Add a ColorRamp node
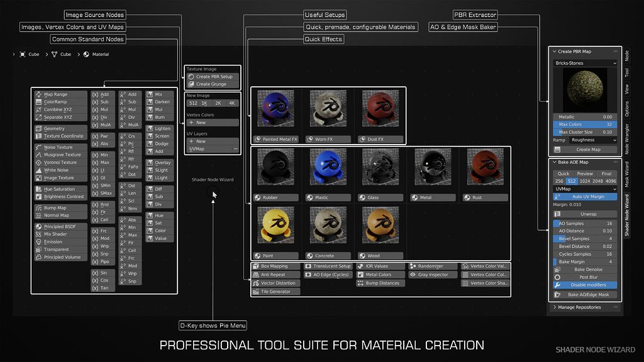 click(x=61, y=102)
